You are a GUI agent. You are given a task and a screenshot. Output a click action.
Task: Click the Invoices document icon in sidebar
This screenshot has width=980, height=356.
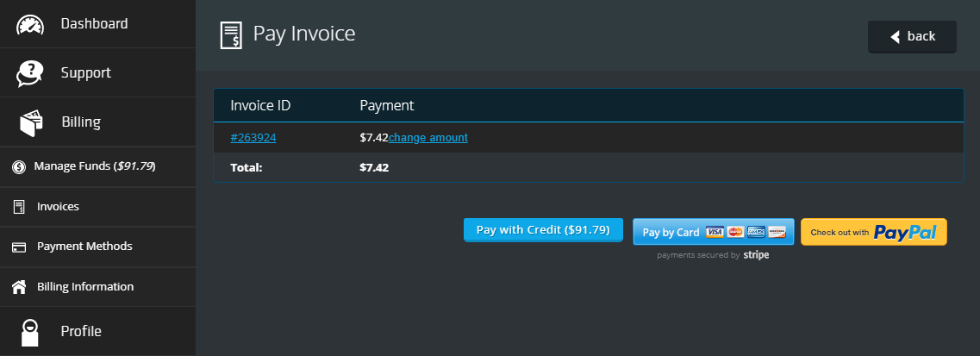[19, 208]
